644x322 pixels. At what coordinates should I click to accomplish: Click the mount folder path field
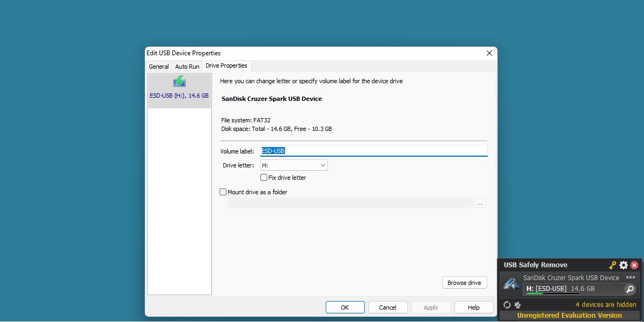(x=350, y=203)
